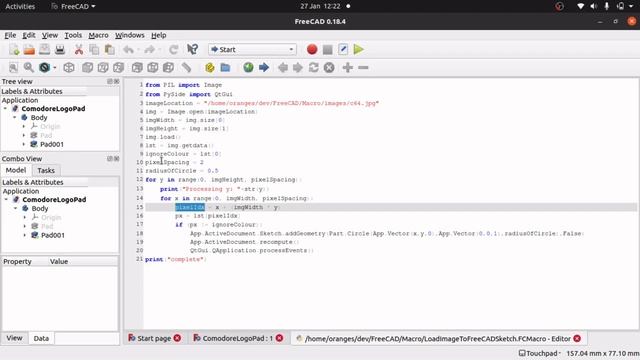Open the View menu
The height and width of the screenshot is (360, 640).
(50, 35)
